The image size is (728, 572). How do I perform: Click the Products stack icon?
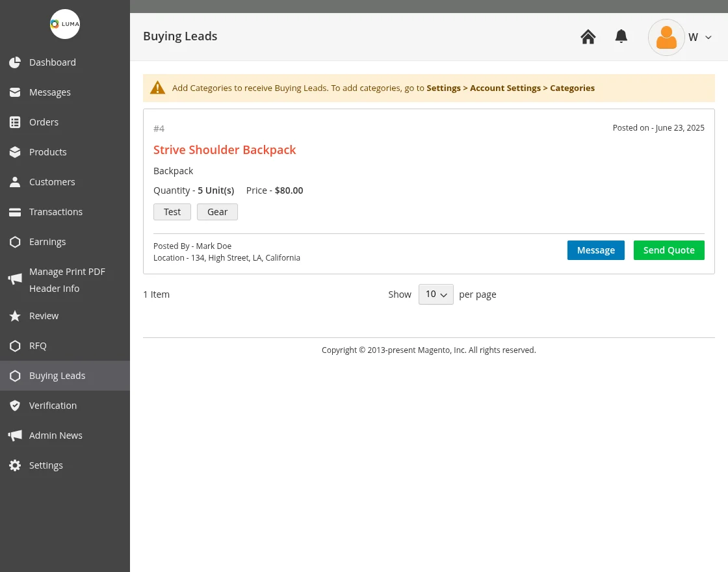(15, 151)
